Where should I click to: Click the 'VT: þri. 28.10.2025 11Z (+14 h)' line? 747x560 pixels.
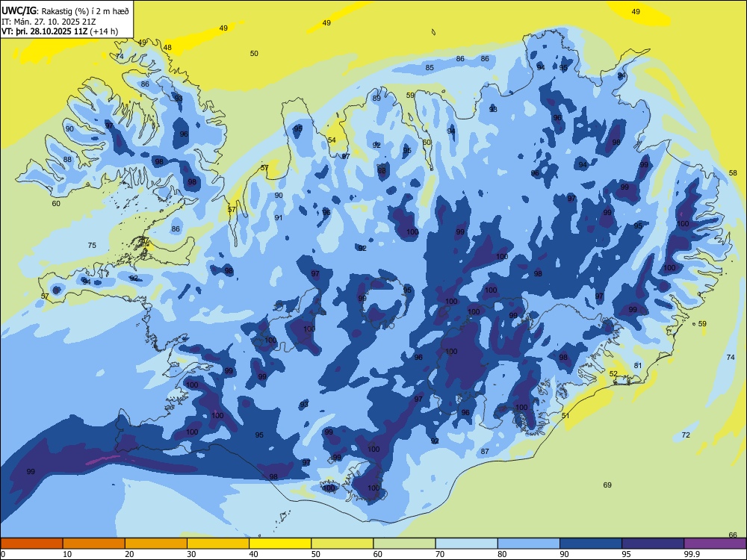coord(60,31)
